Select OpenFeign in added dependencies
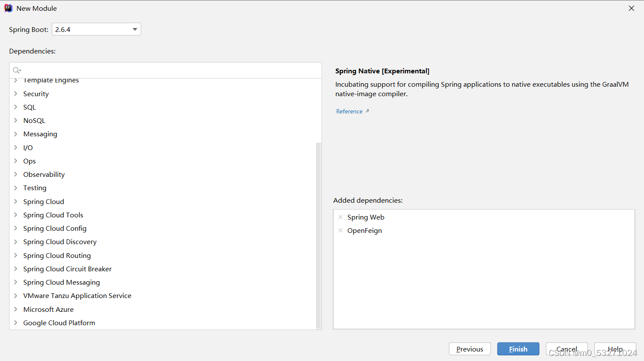 [x=364, y=231]
